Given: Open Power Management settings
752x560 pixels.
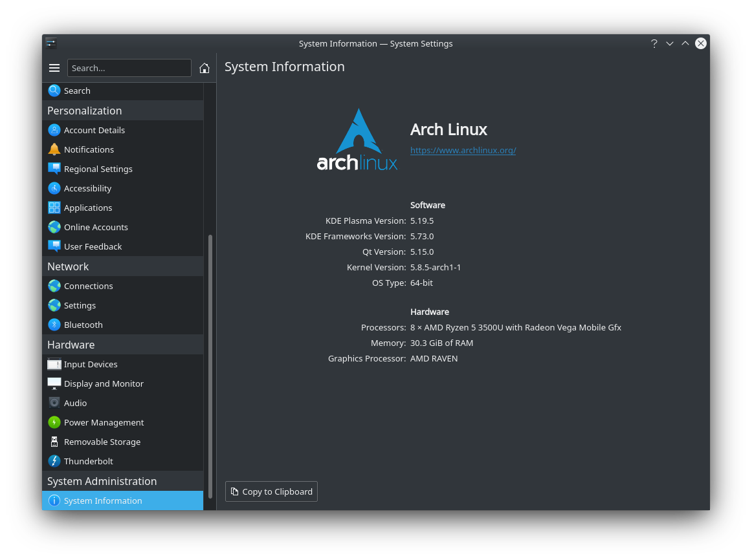Looking at the screenshot, I should click(x=104, y=422).
